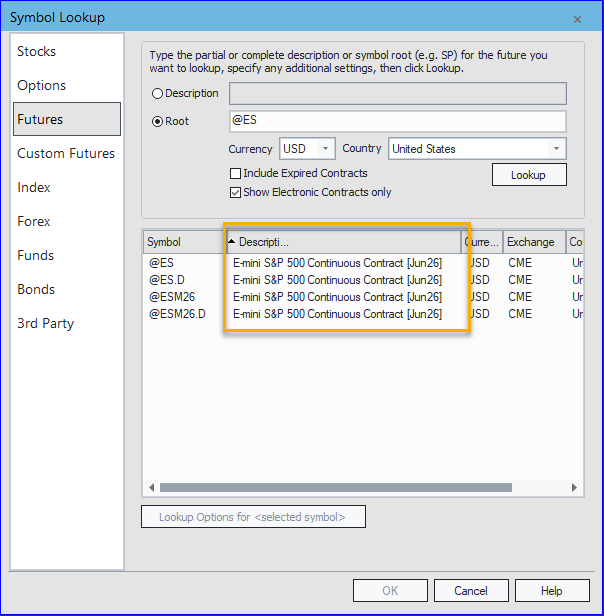Close the Symbol Lookup dialog
604x616 pixels.
(x=577, y=19)
